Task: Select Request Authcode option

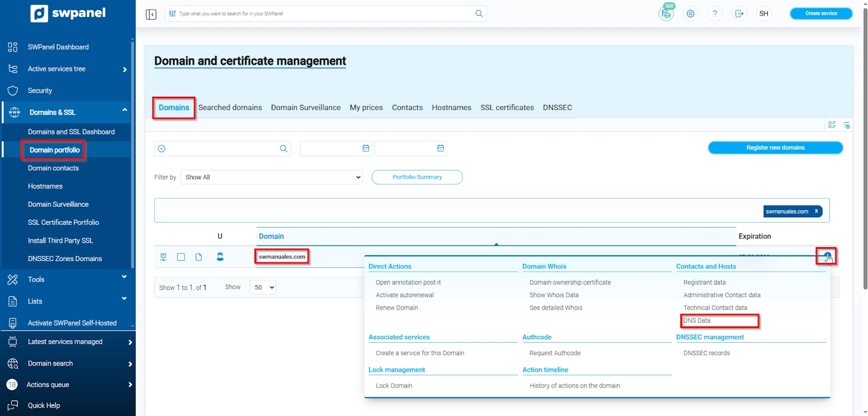Action: [555, 354]
